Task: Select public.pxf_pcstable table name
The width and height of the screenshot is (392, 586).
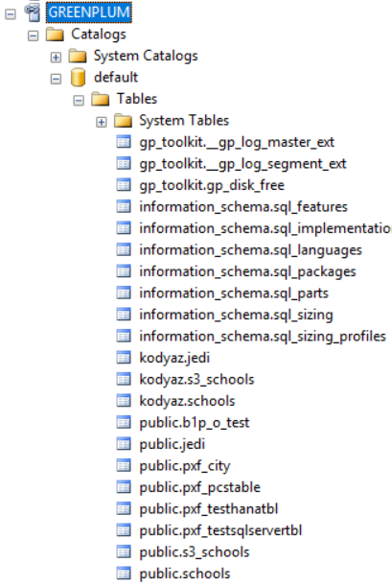Action: pyautogui.click(x=199, y=488)
